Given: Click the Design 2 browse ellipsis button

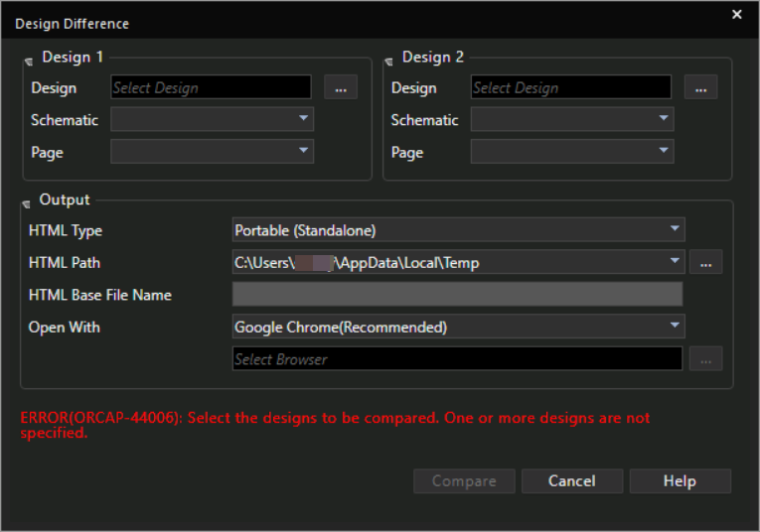Looking at the screenshot, I should (x=700, y=87).
